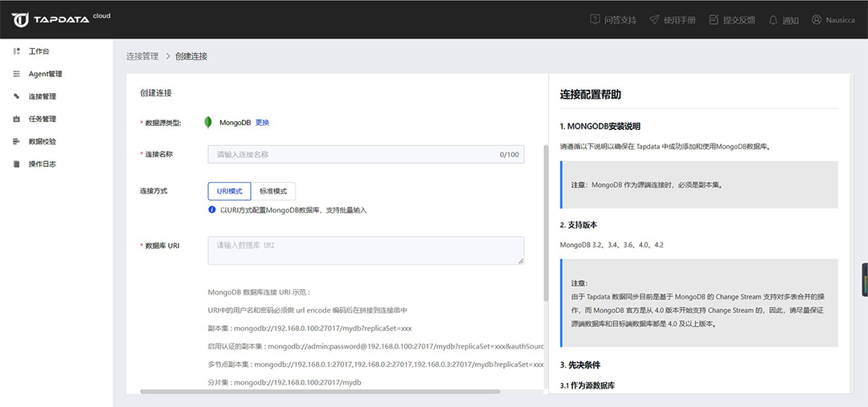Image resolution: width=868 pixels, height=407 pixels.
Task: Click the floating widget at right edge
Action: (865, 280)
